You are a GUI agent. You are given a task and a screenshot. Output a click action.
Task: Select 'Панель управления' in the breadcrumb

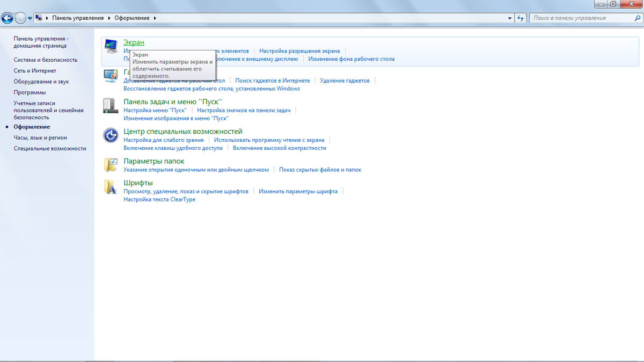coord(78,18)
